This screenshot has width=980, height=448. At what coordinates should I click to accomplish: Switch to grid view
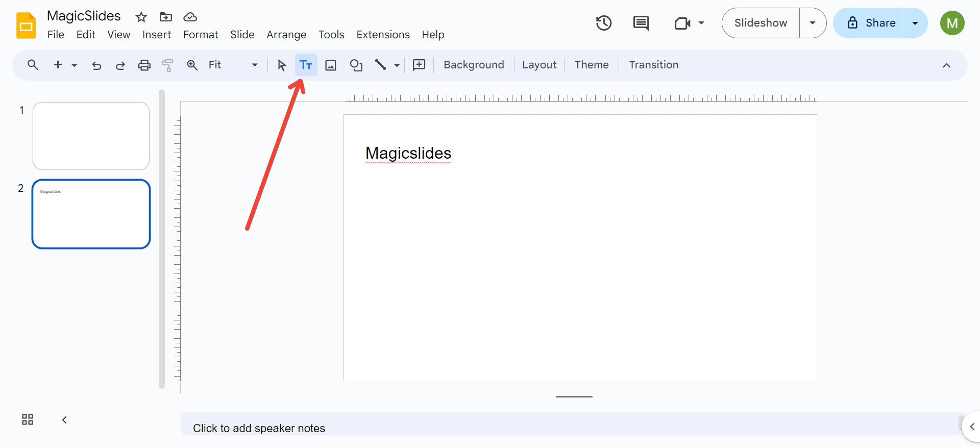(x=28, y=419)
